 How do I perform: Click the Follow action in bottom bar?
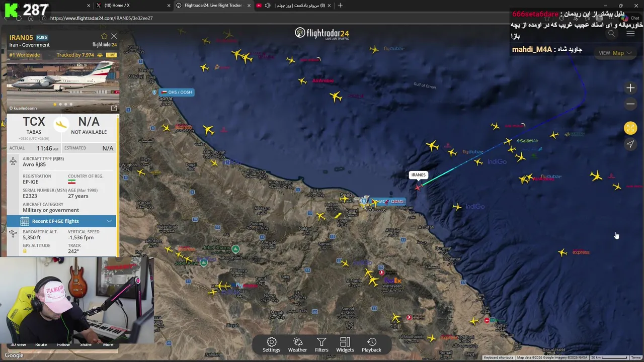click(x=63, y=344)
